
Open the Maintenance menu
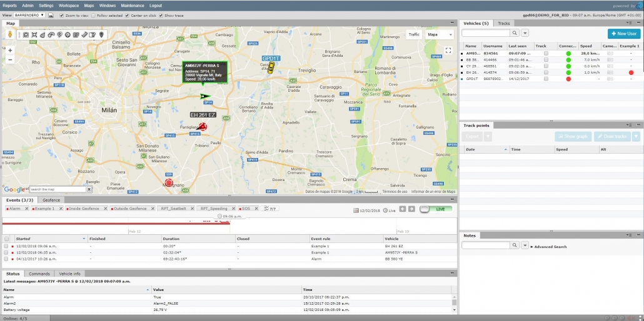point(133,6)
